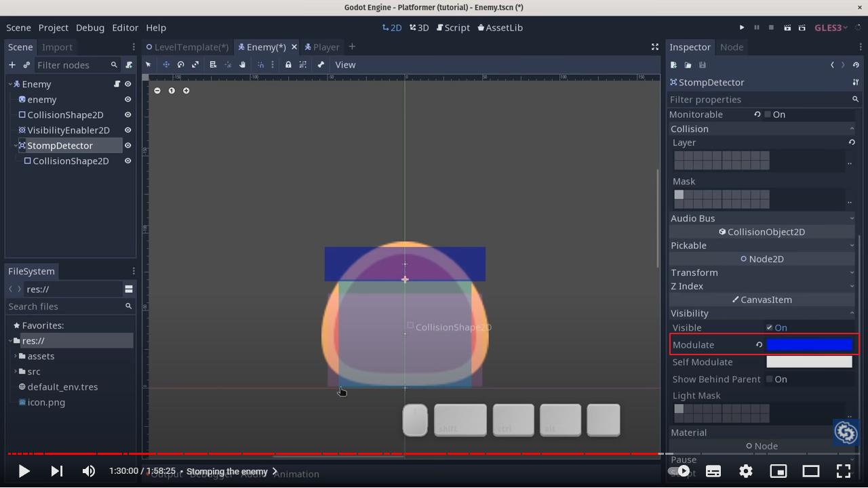Image resolution: width=868 pixels, height=488 pixels.
Task: Run the project with Play button
Action: pos(742,28)
